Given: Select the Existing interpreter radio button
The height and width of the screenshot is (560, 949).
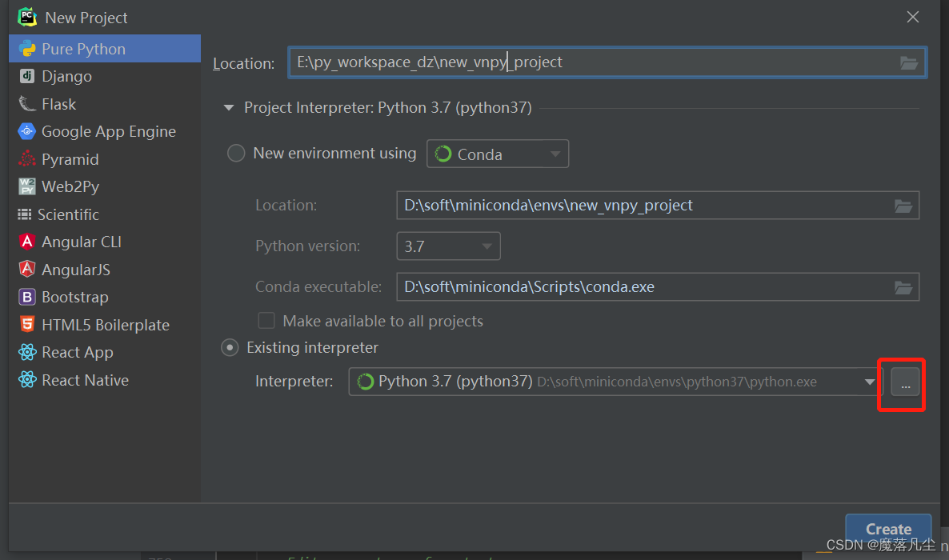Looking at the screenshot, I should (x=230, y=348).
